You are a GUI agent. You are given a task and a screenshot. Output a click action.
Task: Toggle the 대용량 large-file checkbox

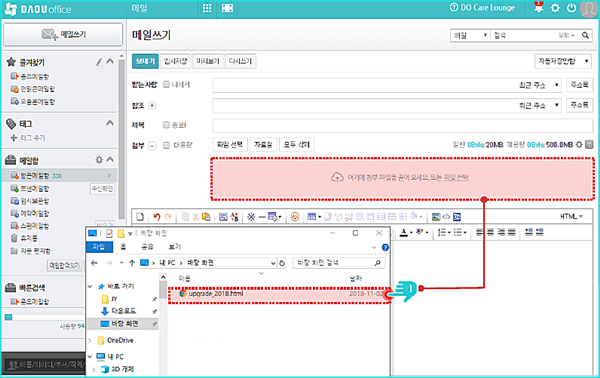pos(166,145)
